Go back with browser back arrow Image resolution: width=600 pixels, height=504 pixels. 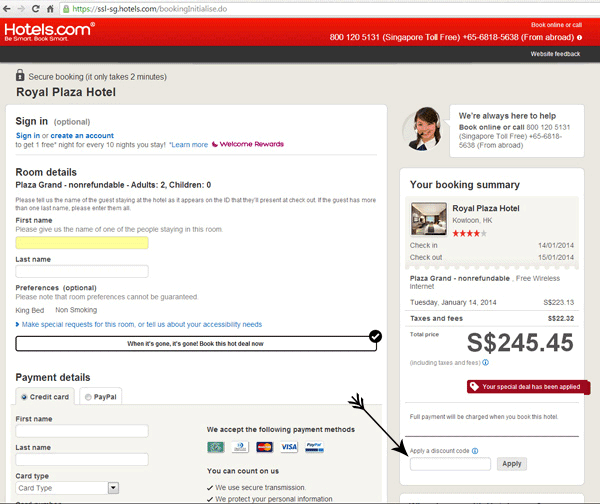coord(7,8)
